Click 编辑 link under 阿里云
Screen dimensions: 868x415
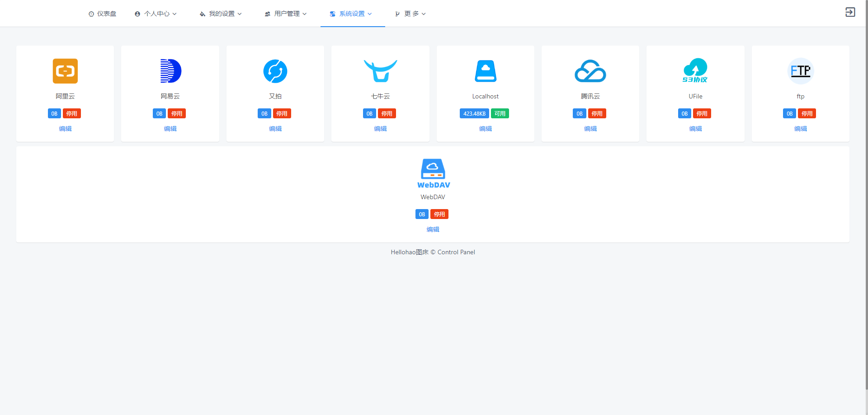[x=65, y=129]
